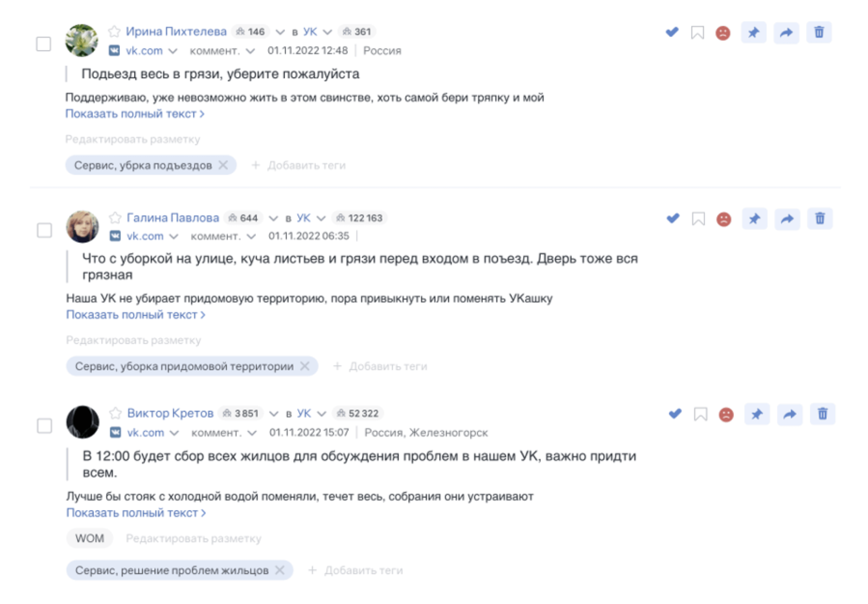
Task: Open vk.com source dropdown in Галина Павлова's post
Action: pos(174,237)
